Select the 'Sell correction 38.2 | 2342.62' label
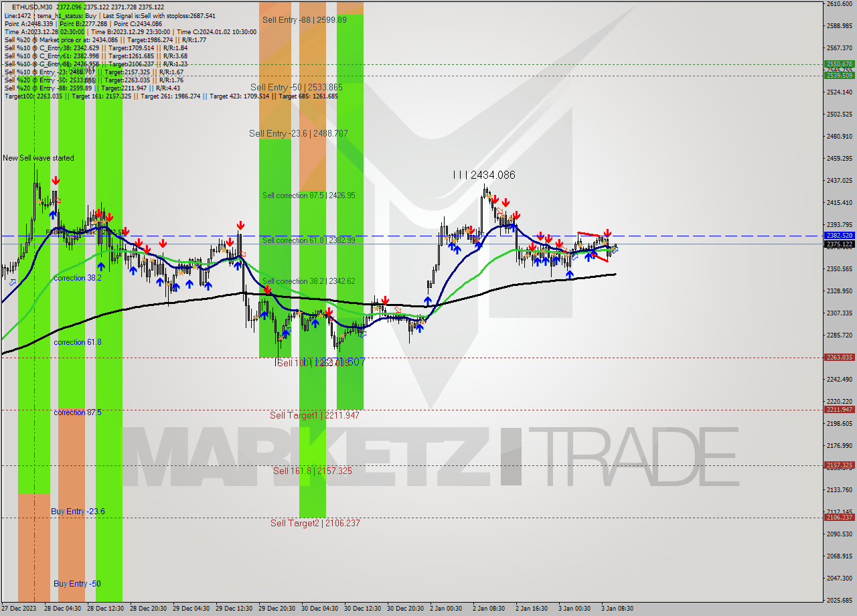The width and height of the screenshot is (857, 616). point(309,281)
